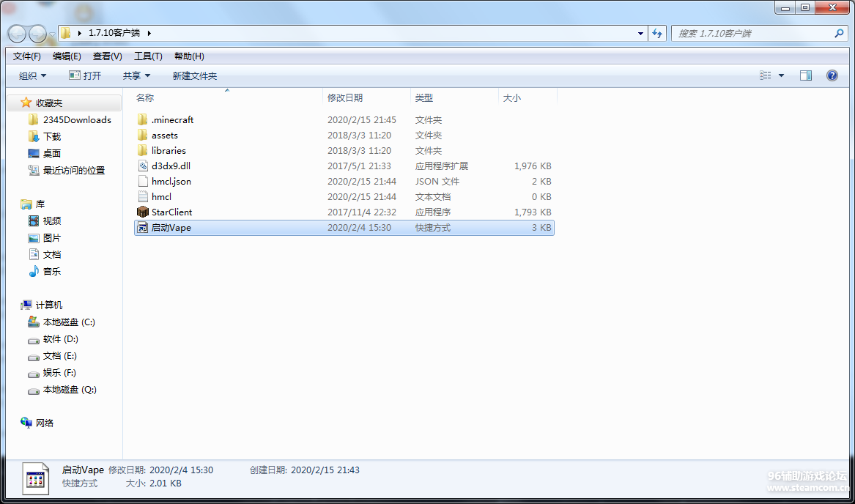Click the refresh button beside address bar
The height and width of the screenshot is (504, 855).
657,34
